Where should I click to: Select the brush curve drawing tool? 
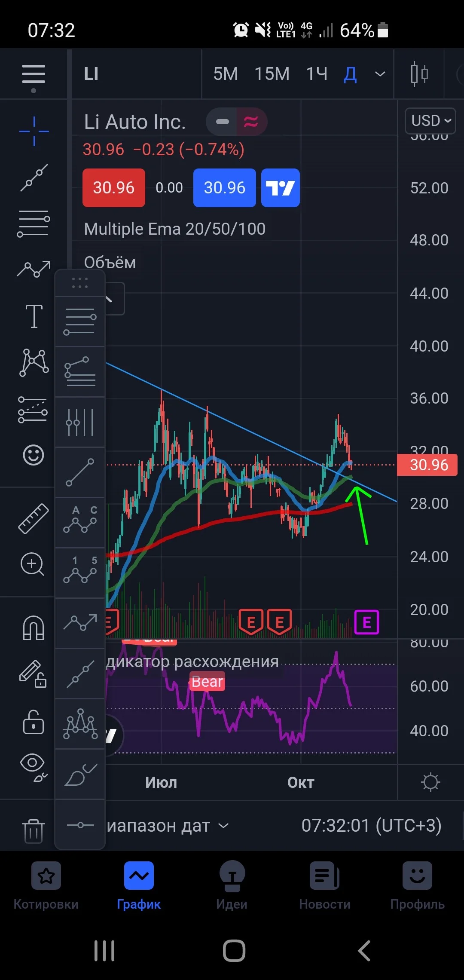(x=80, y=774)
